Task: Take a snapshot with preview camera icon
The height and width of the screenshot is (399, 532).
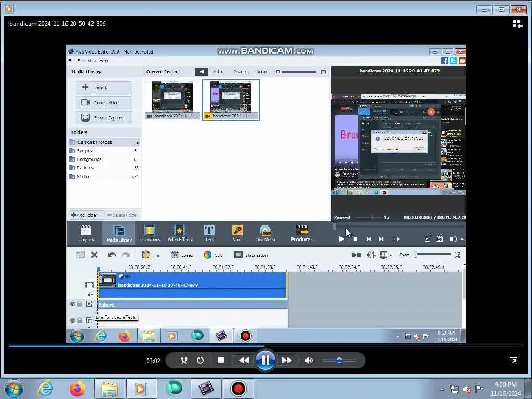Action: [440, 239]
